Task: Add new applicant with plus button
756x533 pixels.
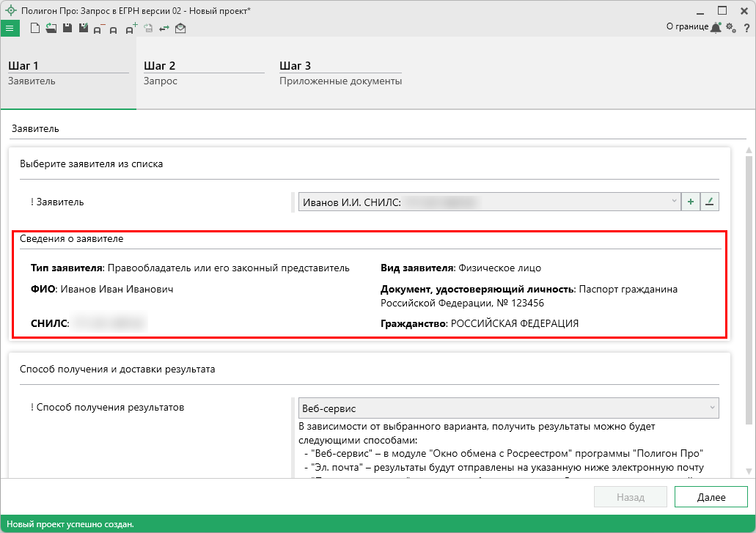Action: point(690,202)
